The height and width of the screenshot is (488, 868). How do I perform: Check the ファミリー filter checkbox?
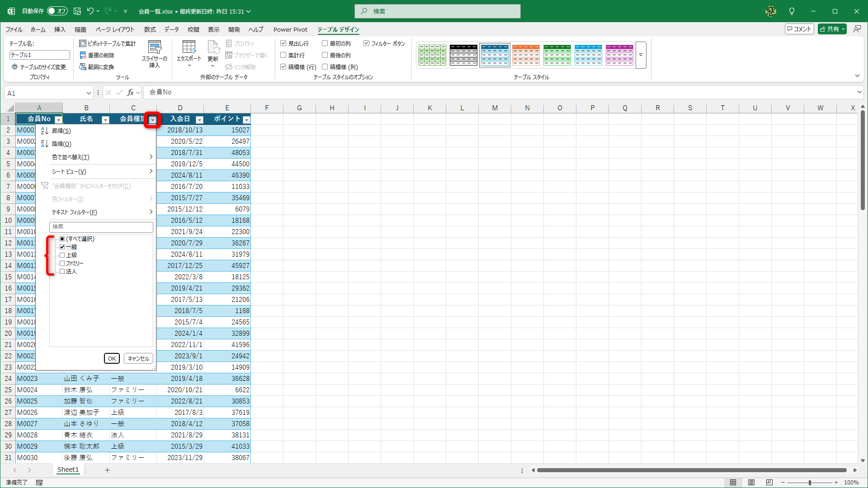pyautogui.click(x=62, y=263)
